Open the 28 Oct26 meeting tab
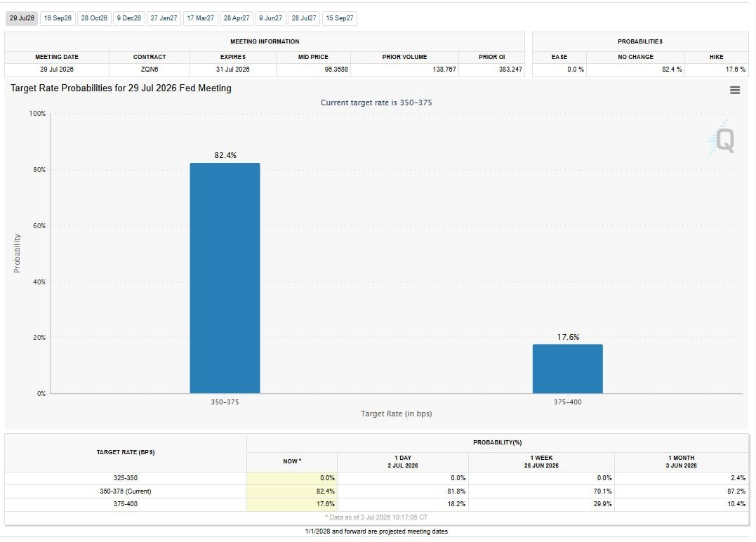The width and height of the screenshot is (756, 542). click(x=94, y=18)
